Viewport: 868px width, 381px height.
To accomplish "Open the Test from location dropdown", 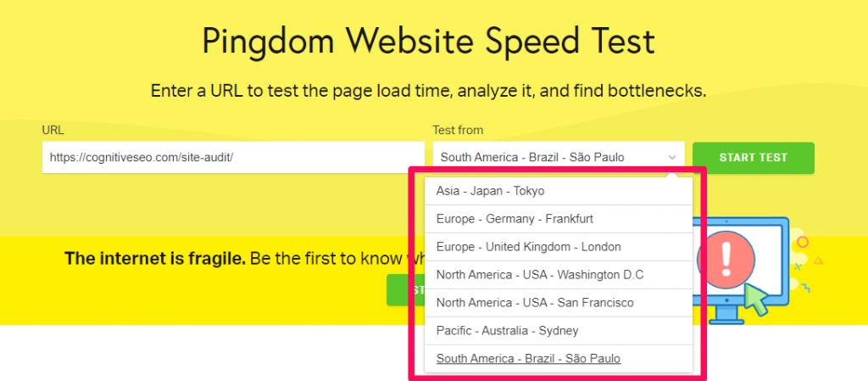I will point(559,157).
